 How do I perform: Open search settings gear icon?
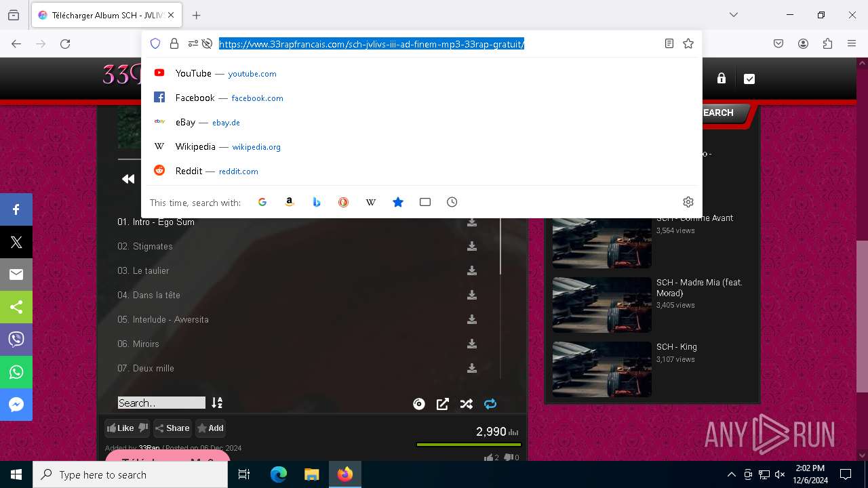tap(688, 202)
